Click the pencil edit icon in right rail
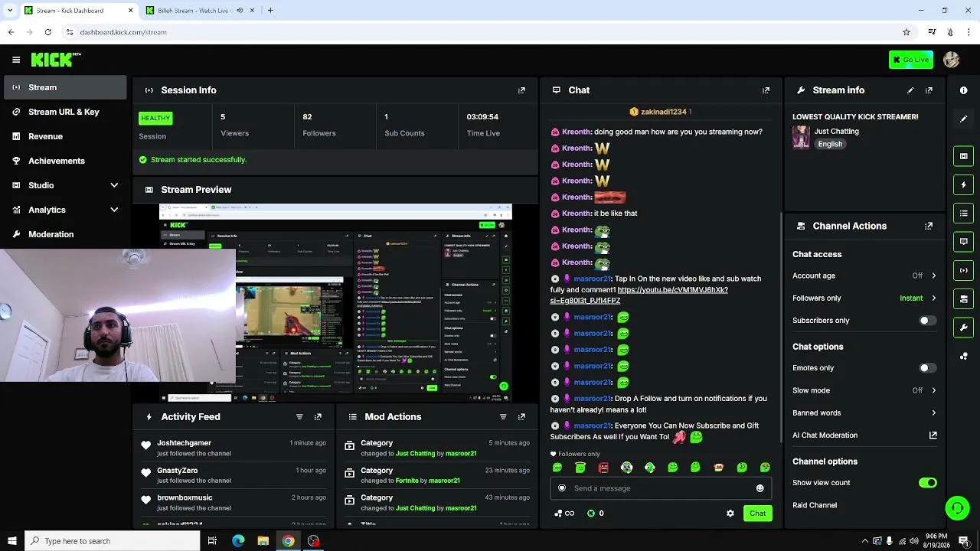 click(963, 119)
